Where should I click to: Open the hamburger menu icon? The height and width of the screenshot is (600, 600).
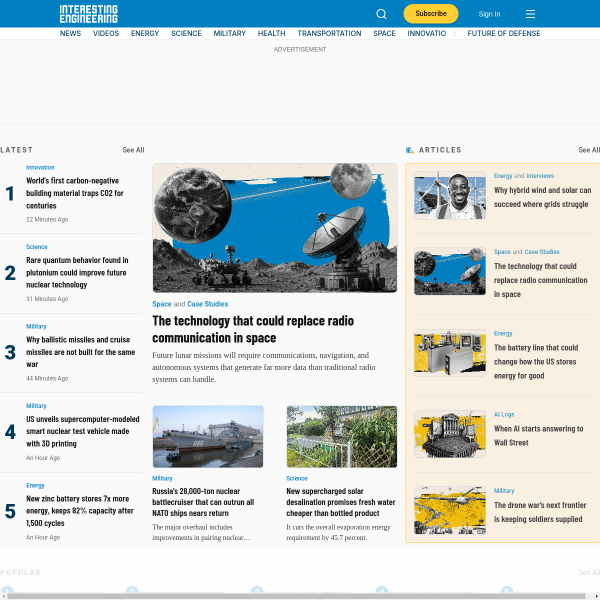click(530, 14)
